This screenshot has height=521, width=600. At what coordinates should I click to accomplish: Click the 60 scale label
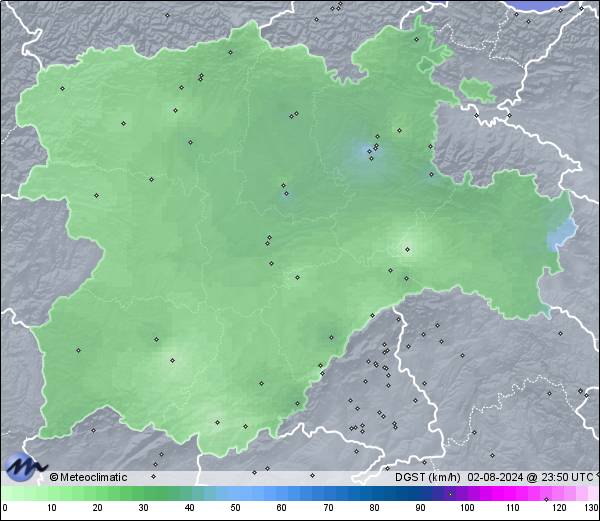coord(282,508)
